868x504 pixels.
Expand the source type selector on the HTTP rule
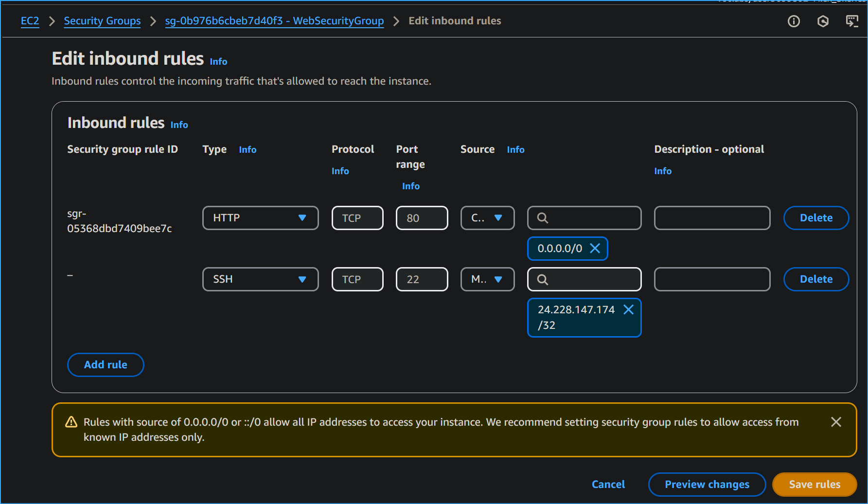click(x=487, y=217)
